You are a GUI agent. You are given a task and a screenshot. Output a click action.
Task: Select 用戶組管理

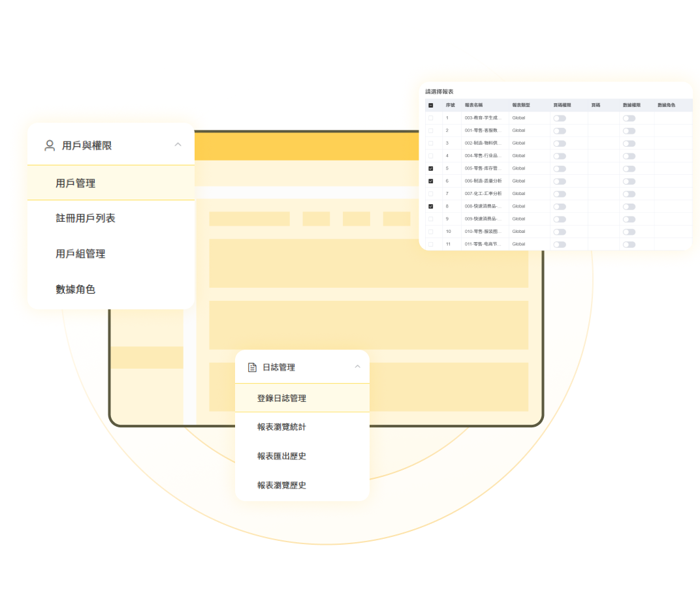pyautogui.click(x=80, y=254)
